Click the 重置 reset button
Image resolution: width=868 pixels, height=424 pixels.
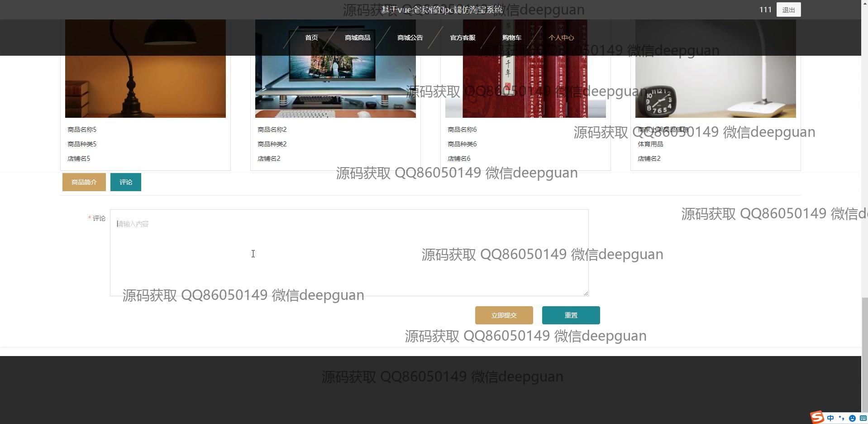(571, 315)
